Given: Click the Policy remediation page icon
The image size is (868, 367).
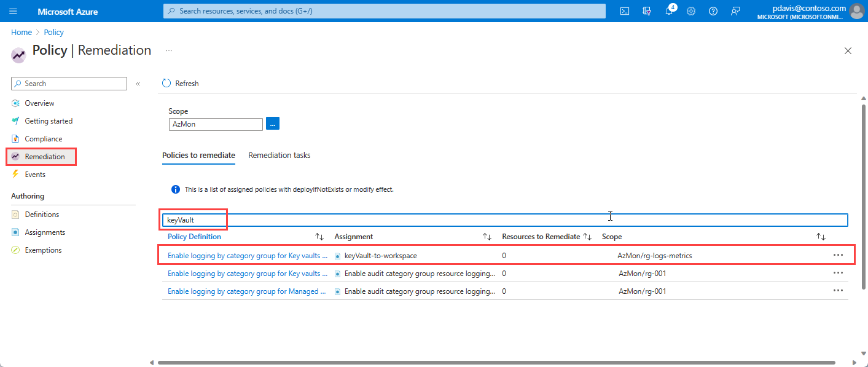Looking at the screenshot, I should click(x=18, y=55).
